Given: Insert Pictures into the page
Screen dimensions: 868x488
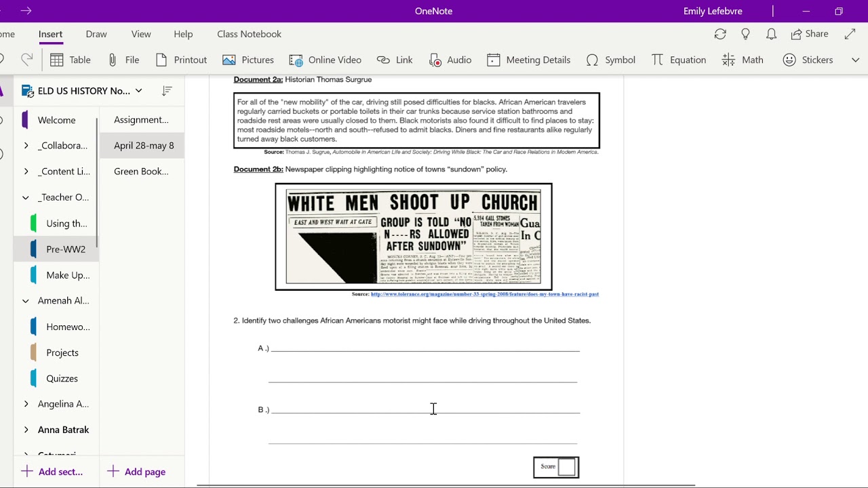Looking at the screenshot, I should (x=248, y=60).
